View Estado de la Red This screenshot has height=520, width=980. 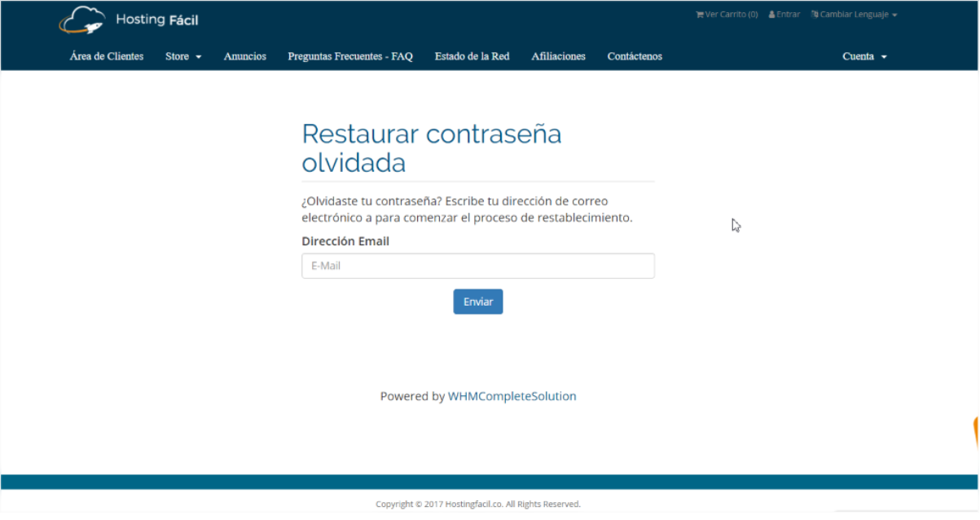point(472,56)
